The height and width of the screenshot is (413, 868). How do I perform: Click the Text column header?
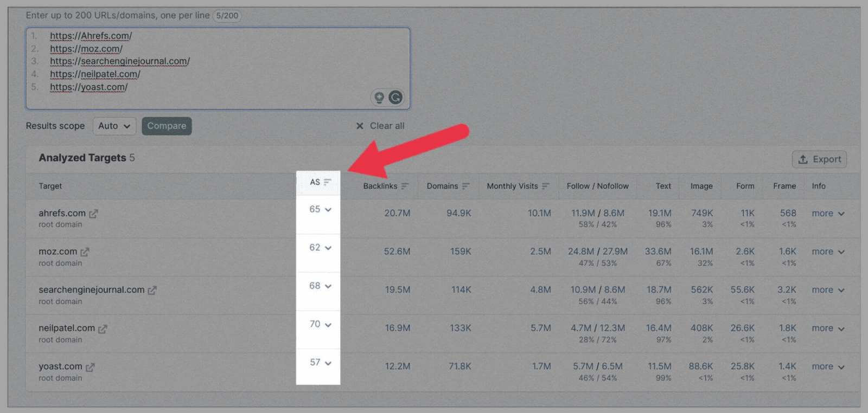click(663, 186)
